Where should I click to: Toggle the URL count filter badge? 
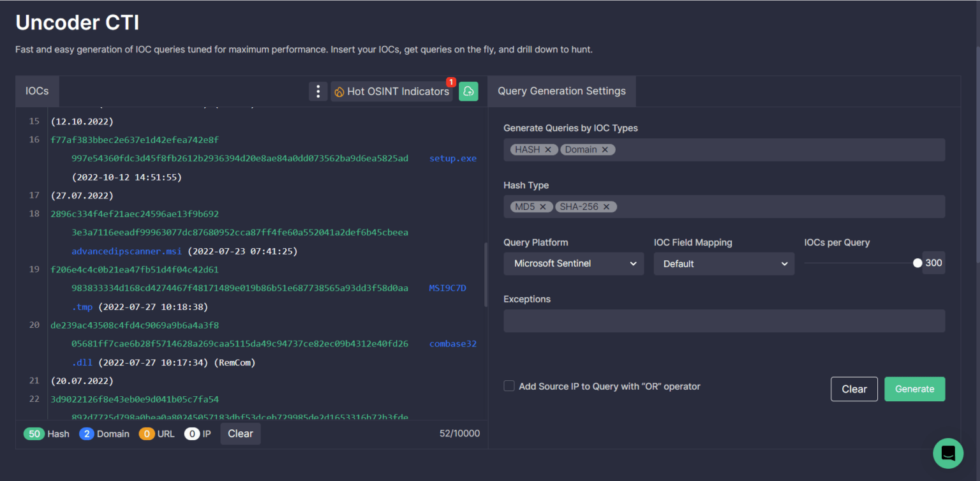point(157,434)
